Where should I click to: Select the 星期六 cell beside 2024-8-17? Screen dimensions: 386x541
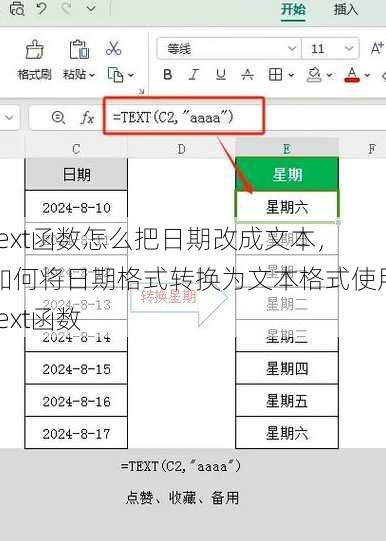287,433
